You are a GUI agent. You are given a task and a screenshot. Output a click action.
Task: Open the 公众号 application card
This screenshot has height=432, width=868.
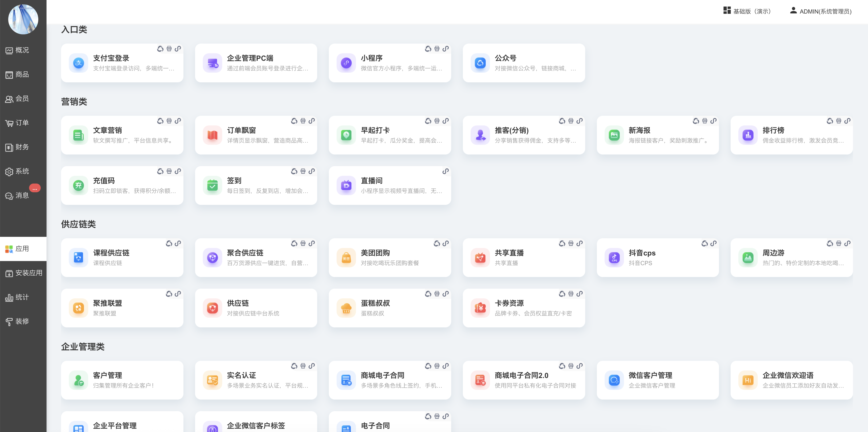click(524, 63)
